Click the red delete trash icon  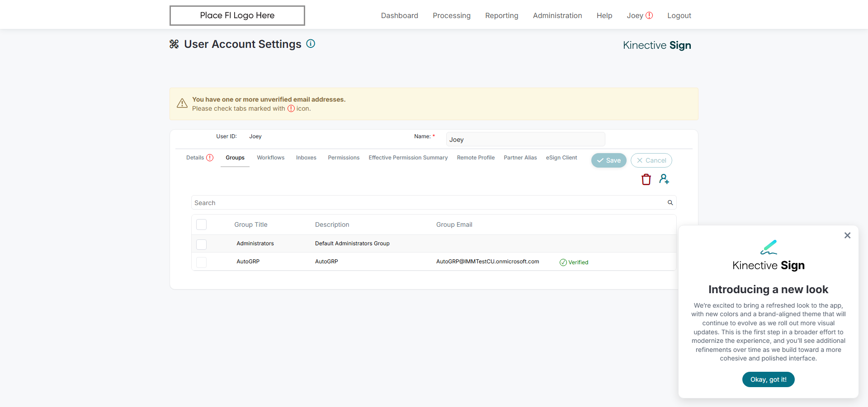(x=646, y=179)
